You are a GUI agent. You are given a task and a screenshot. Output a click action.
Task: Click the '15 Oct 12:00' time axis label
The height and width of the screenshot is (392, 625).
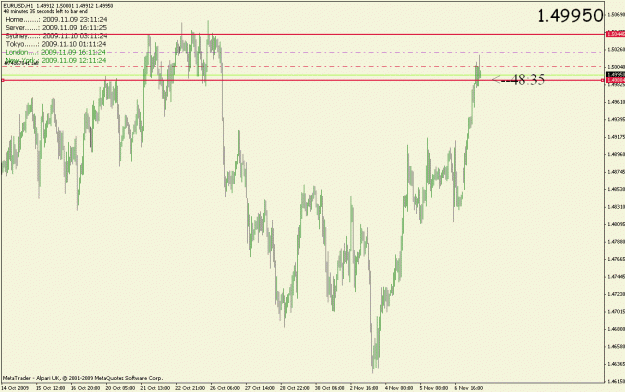[x=50, y=388]
